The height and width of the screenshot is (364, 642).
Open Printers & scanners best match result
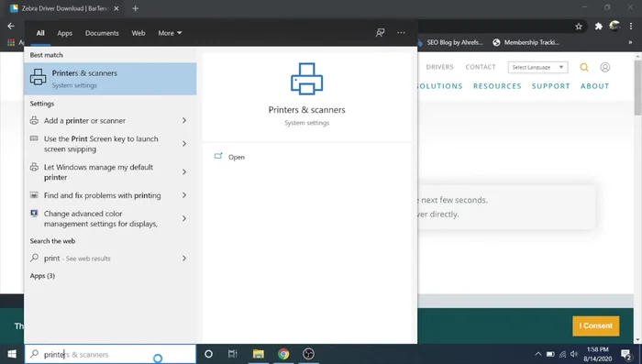(x=110, y=79)
